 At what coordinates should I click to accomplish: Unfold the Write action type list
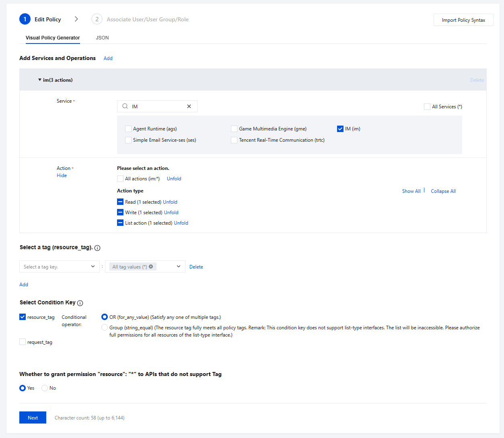tap(171, 213)
